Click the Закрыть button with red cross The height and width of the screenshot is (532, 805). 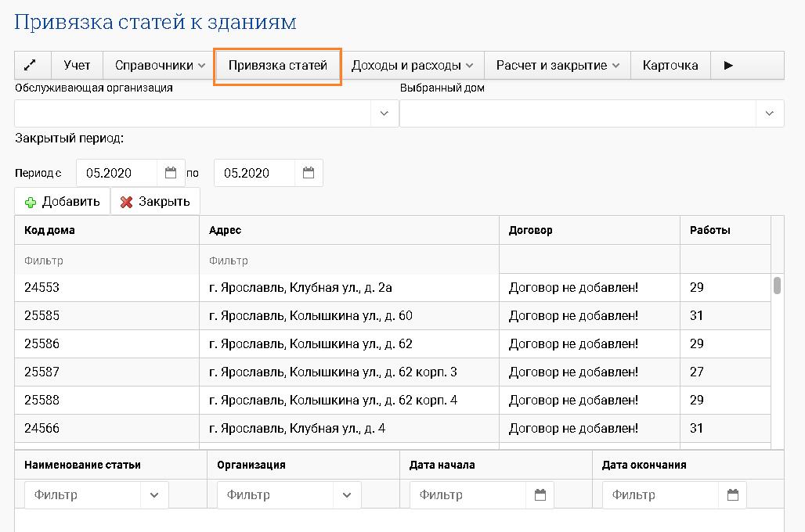tap(155, 202)
